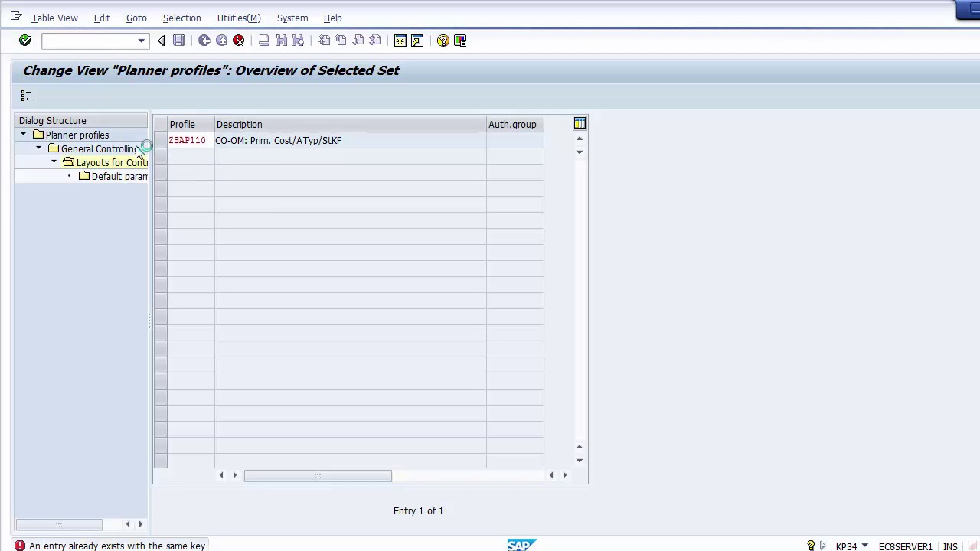980x551 pixels.
Task: Click the table's left horizontal scroll-left arrow
Action: [221, 475]
